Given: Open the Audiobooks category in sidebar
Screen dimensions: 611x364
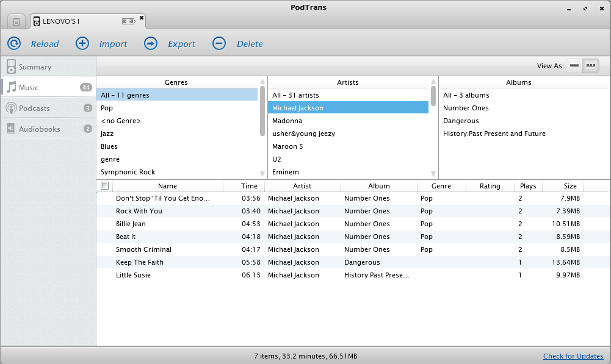Looking at the screenshot, I should [39, 129].
